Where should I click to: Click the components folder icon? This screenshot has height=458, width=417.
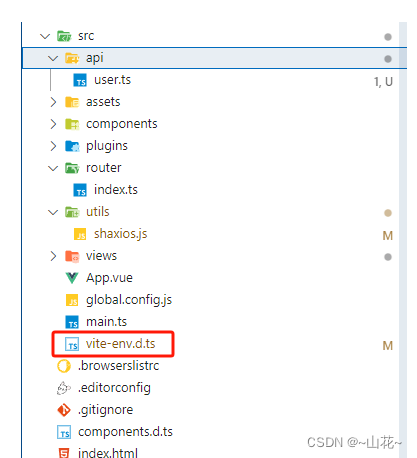pos(72,124)
